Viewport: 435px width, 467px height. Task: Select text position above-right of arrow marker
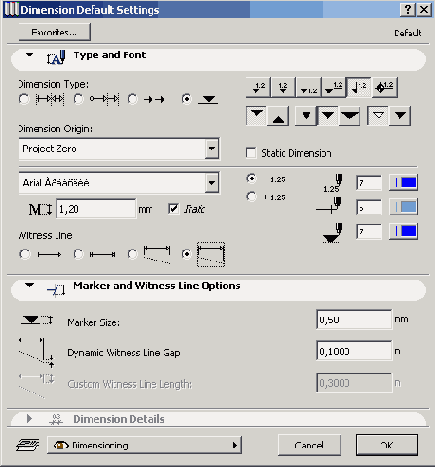click(x=258, y=87)
